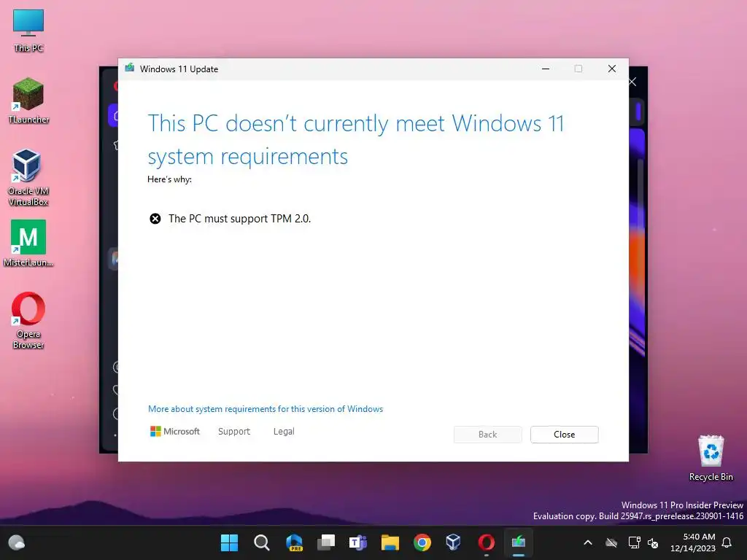Click 'The PC must support TPM 2.0.' text
The image size is (747, 560).
tap(239, 219)
